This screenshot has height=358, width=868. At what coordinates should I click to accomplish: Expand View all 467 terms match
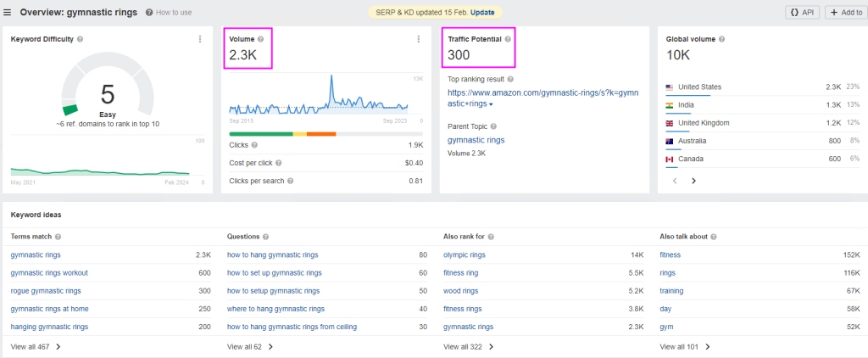(36, 347)
